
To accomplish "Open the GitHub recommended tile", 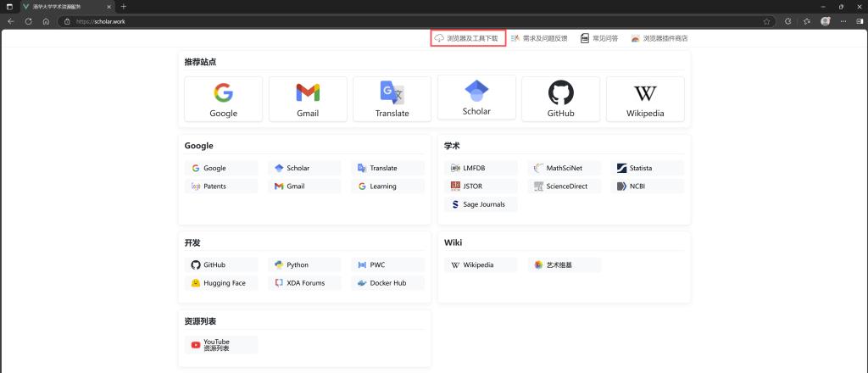I will click(x=561, y=99).
